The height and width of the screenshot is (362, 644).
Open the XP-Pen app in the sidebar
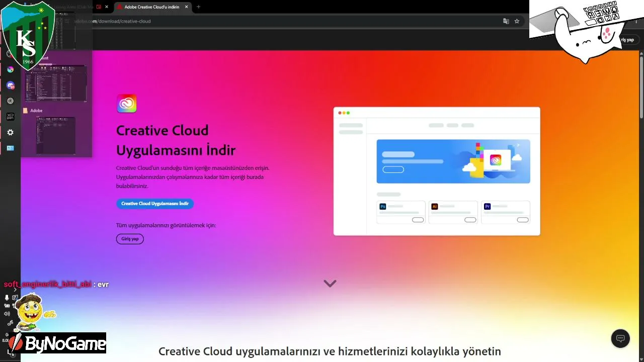coord(10,117)
